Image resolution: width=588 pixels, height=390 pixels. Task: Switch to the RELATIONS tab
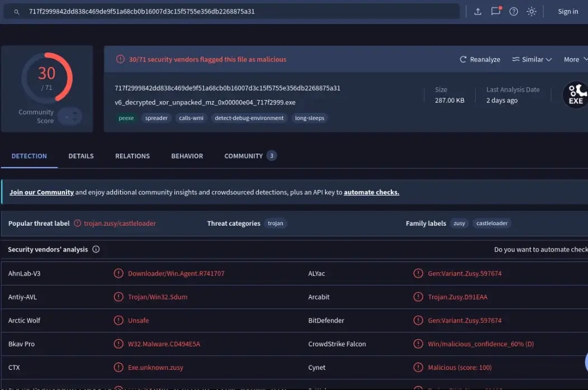pos(132,156)
